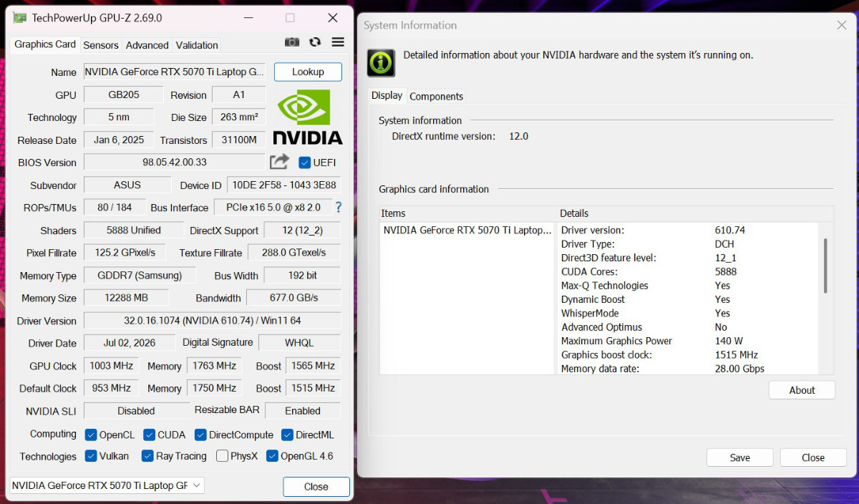Screen dimensions: 859x504
Task: Click the Driver version 610.74 row
Action: point(689,230)
